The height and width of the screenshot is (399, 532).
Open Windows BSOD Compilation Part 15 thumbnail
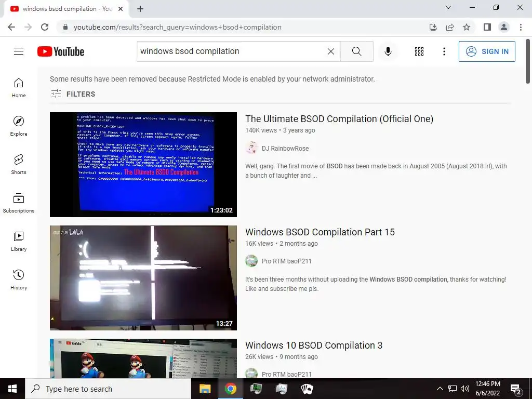click(x=143, y=278)
